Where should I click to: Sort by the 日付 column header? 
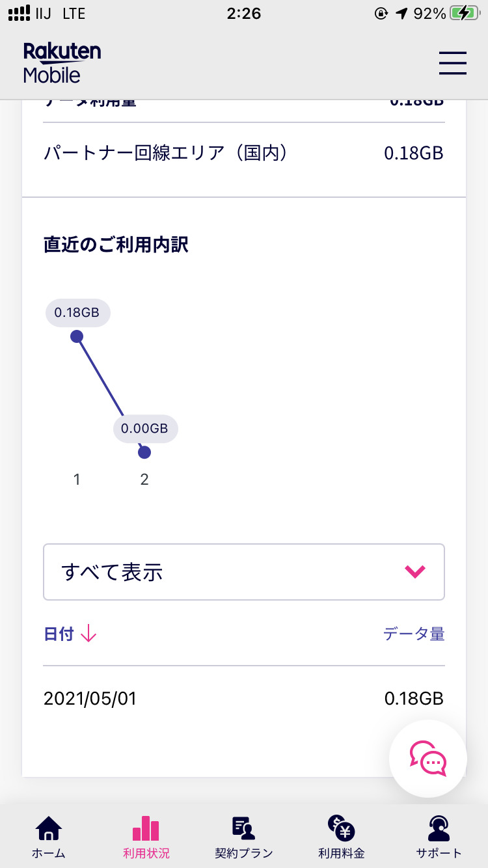point(59,634)
